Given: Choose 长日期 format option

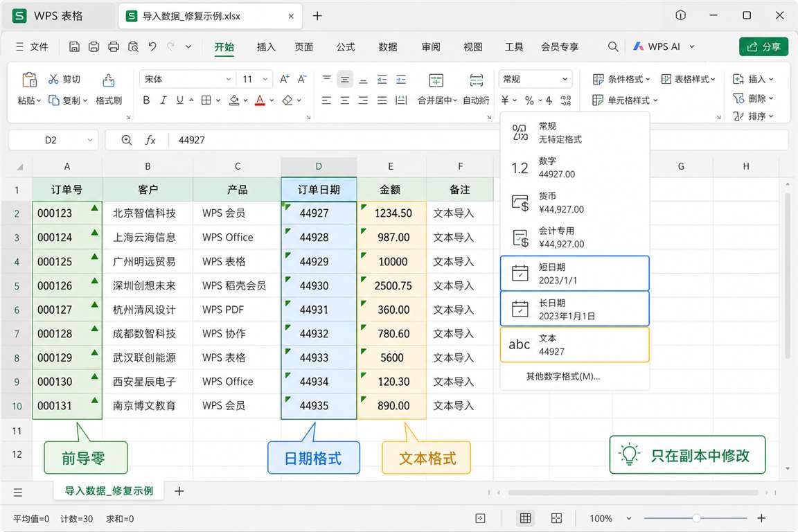Looking at the screenshot, I should 574,308.
